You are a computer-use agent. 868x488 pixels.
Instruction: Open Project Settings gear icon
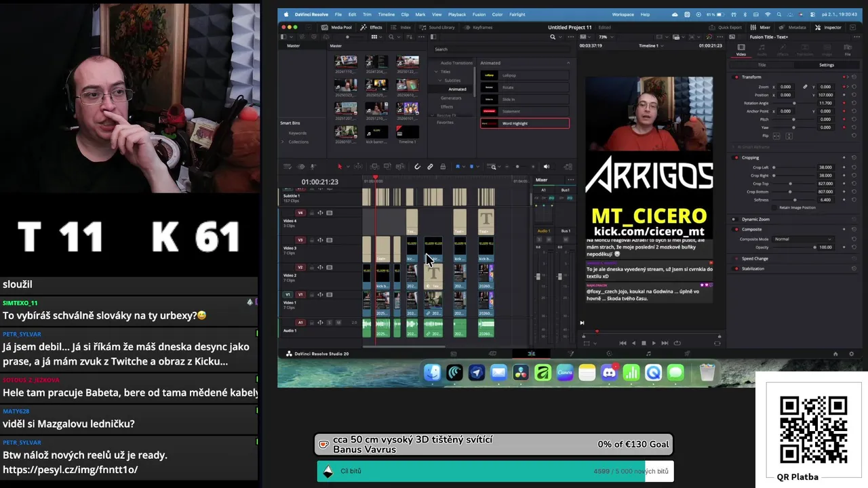(x=852, y=354)
